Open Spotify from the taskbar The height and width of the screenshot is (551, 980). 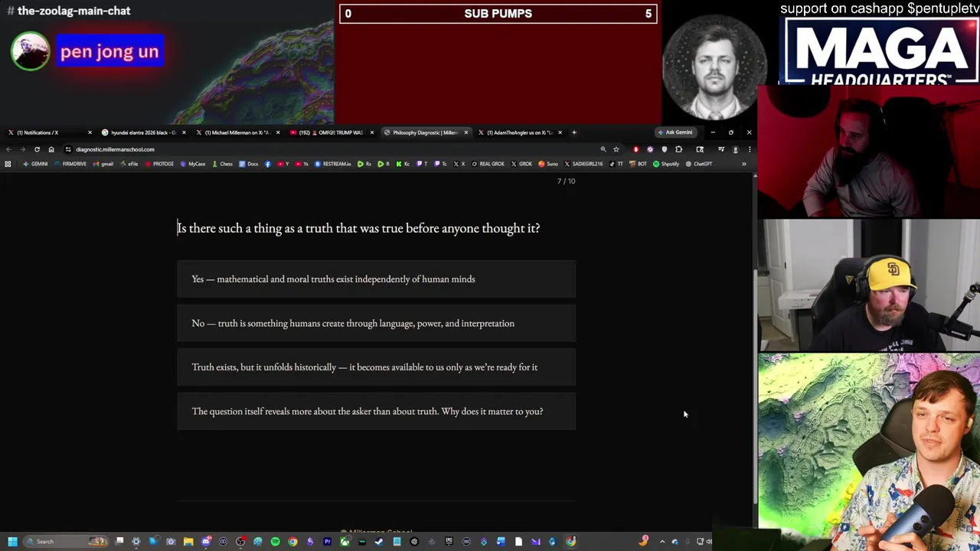tap(275, 542)
